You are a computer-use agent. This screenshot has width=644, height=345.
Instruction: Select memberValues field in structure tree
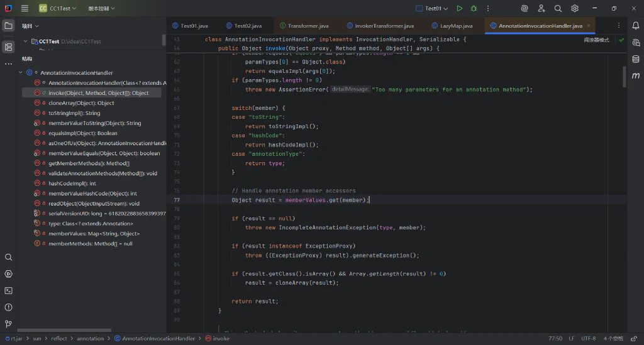[x=94, y=233]
